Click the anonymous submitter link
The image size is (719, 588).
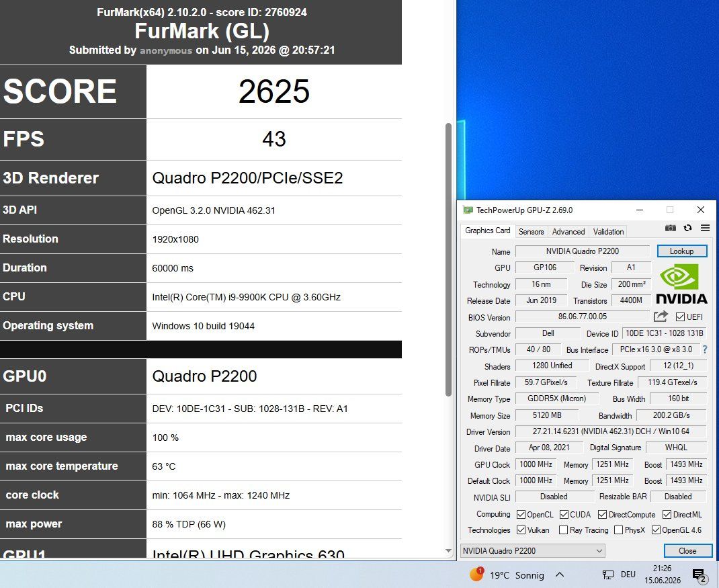tap(166, 50)
